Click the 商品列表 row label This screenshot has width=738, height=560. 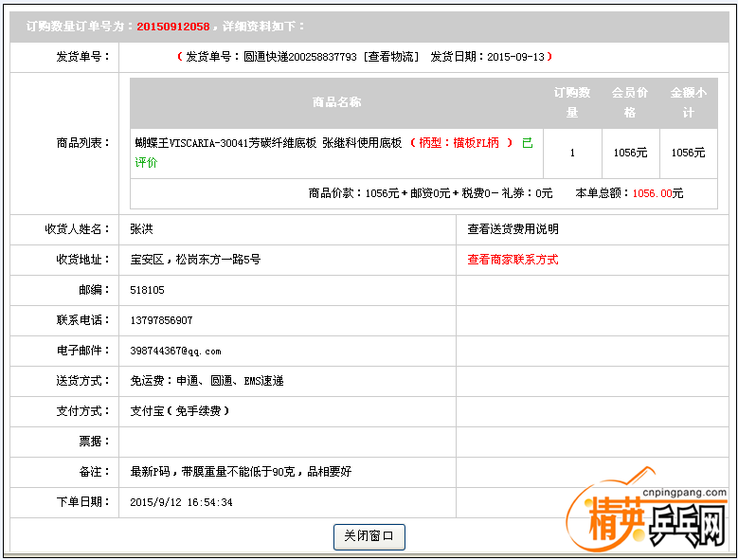pos(82,143)
